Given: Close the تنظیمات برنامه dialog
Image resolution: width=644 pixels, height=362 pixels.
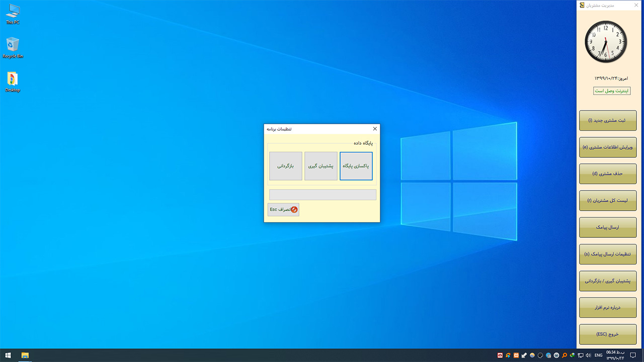Looking at the screenshot, I should [x=375, y=129].
